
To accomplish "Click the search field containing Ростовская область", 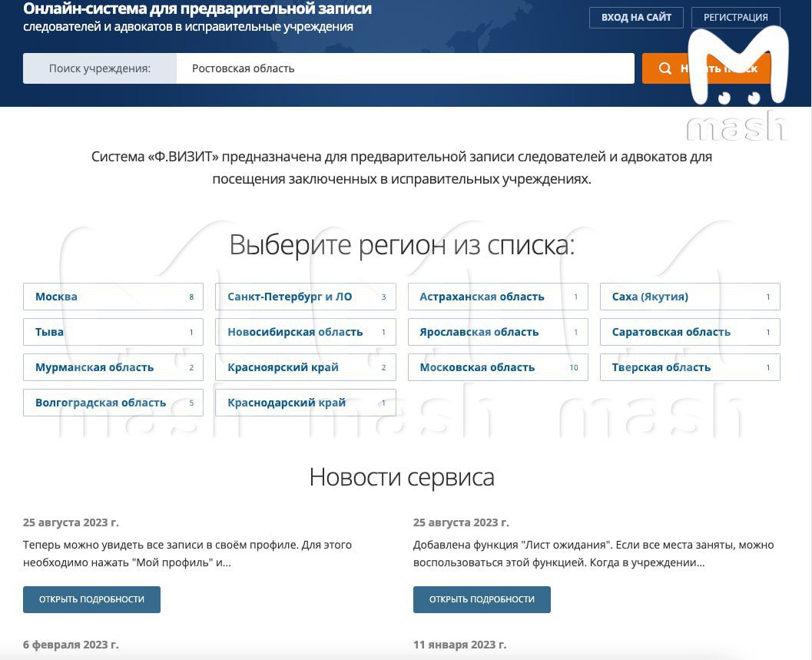I will [405, 68].
